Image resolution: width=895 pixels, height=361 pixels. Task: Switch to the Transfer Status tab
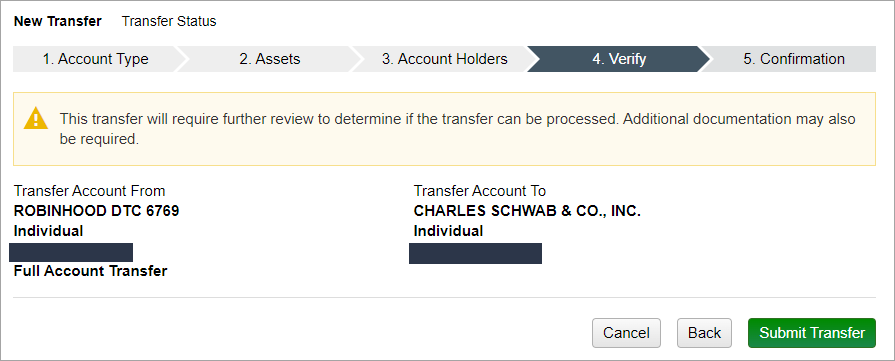169,22
